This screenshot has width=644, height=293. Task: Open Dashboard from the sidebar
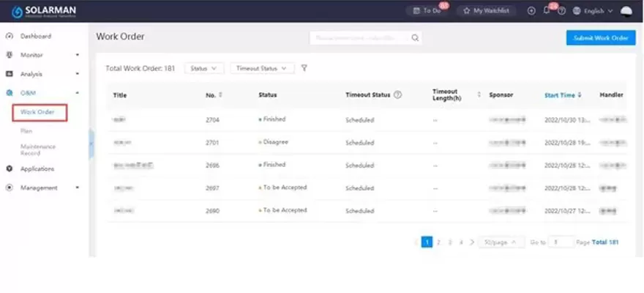(x=35, y=36)
